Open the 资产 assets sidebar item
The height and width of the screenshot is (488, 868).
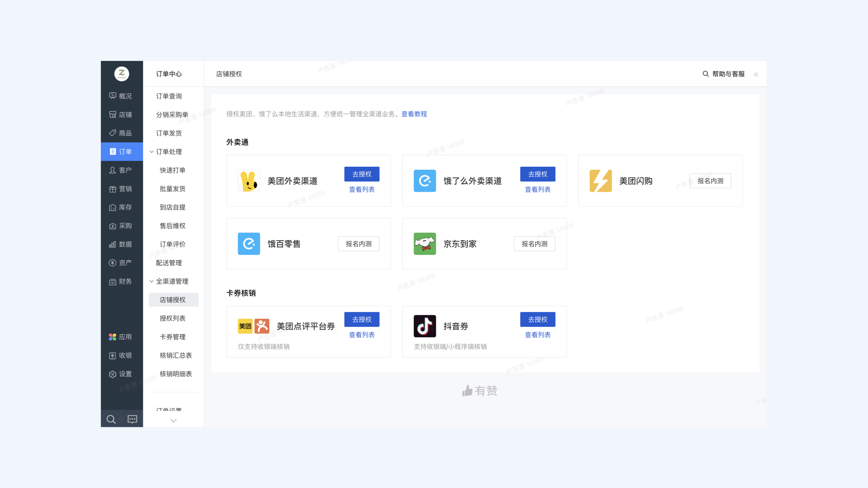122,263
